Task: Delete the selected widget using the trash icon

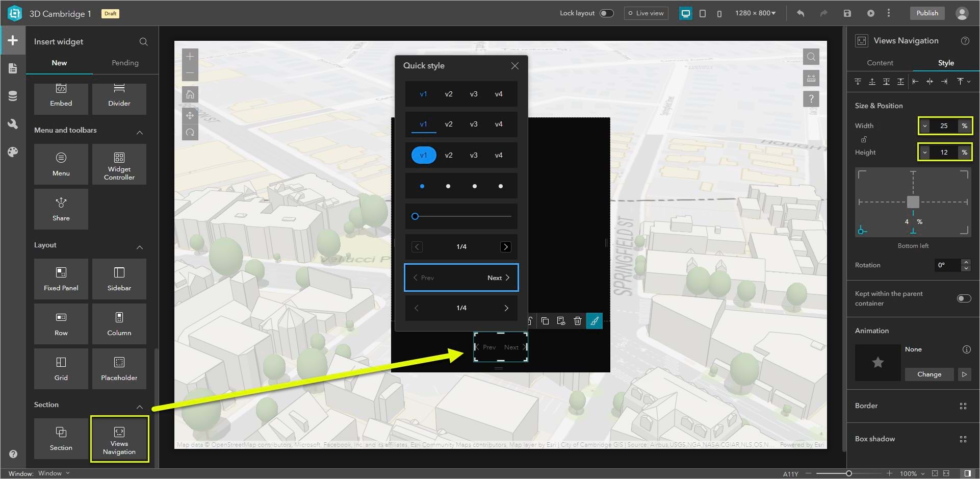Action: (x=578, y=321)
